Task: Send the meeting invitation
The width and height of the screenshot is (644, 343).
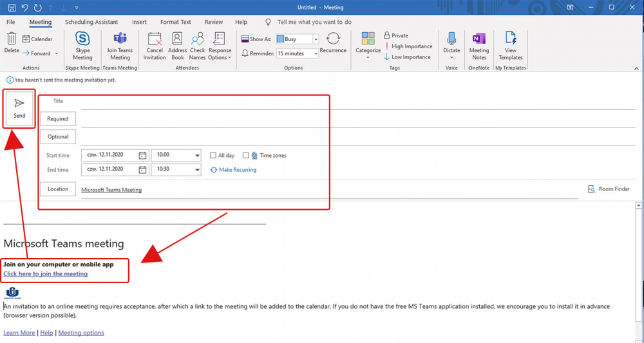Action: 19,109
